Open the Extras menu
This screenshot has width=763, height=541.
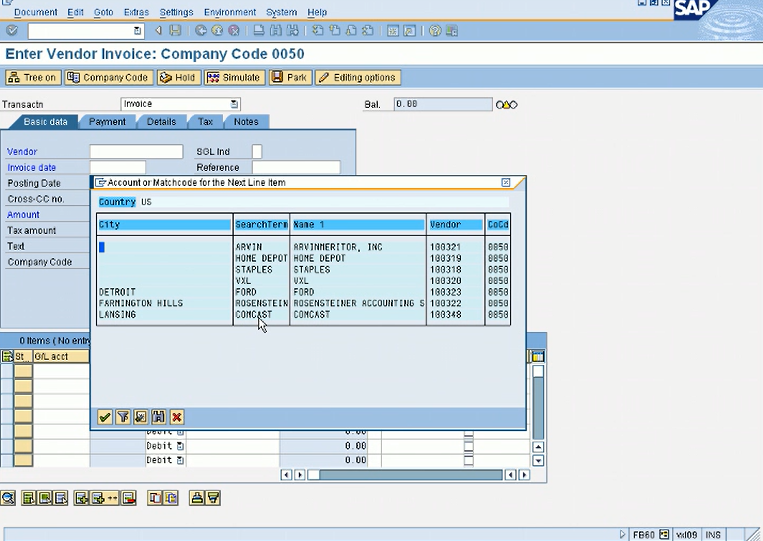coord(136,12)
